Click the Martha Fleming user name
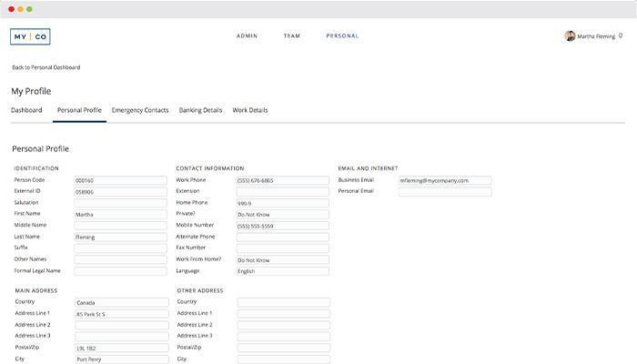Screen dimensions: 637x364 tap(596, 36)
